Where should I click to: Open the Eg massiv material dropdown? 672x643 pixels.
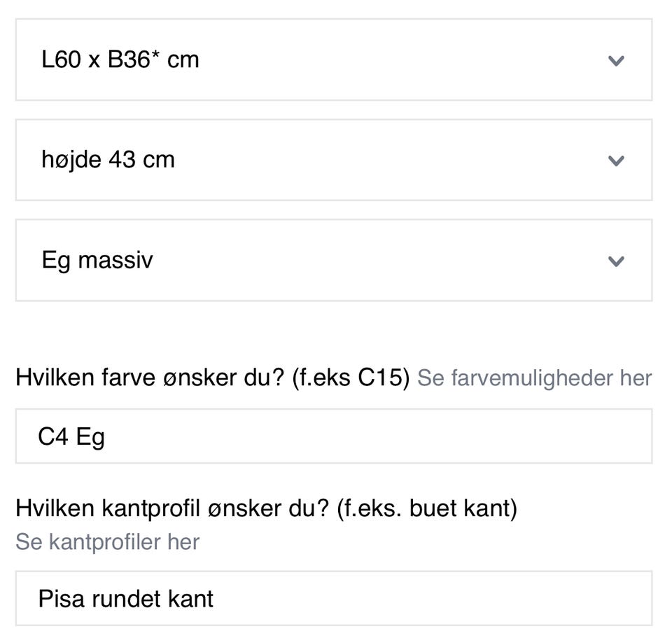(x=333, y=261)
